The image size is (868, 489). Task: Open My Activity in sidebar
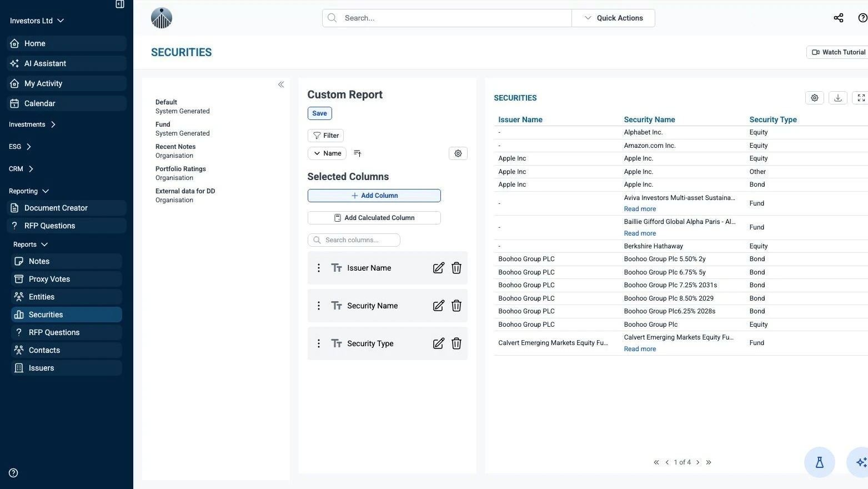[x=67, y=83]
